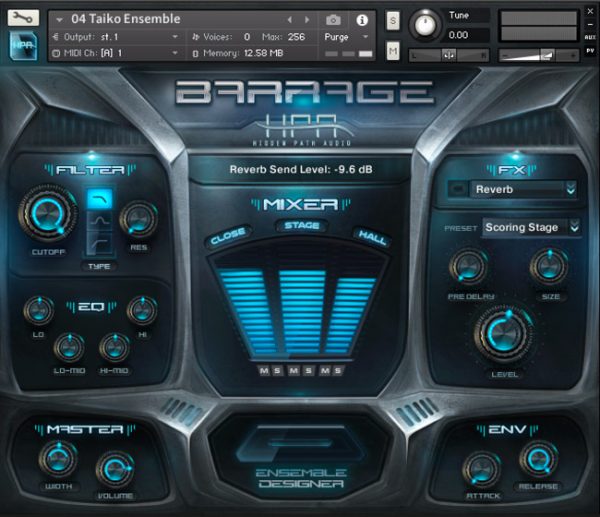This screenshot has height=517, width=600.
Task: Select the Close mic label
Action: 228,236
